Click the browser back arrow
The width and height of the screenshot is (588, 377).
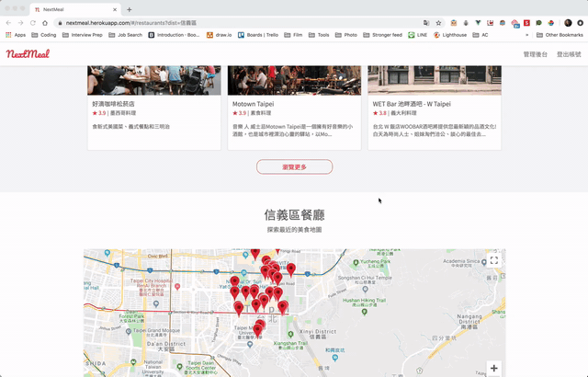[x=8, y=23]
